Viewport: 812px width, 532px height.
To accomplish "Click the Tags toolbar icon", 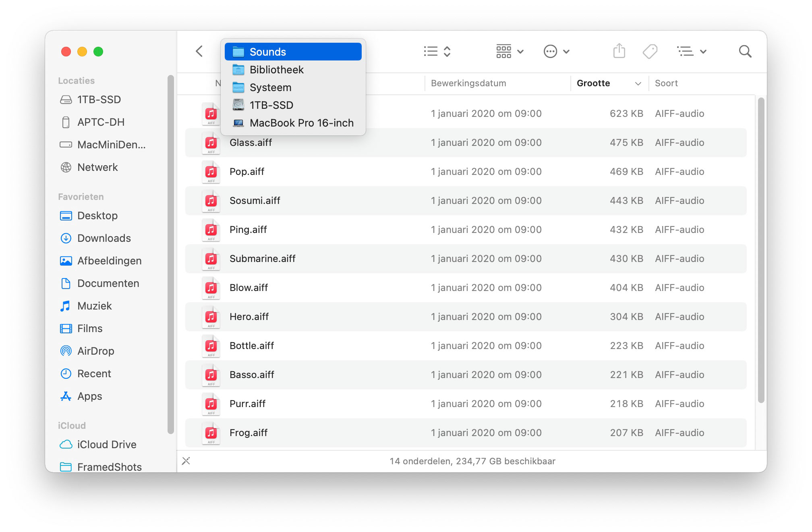I will [650, 51].
